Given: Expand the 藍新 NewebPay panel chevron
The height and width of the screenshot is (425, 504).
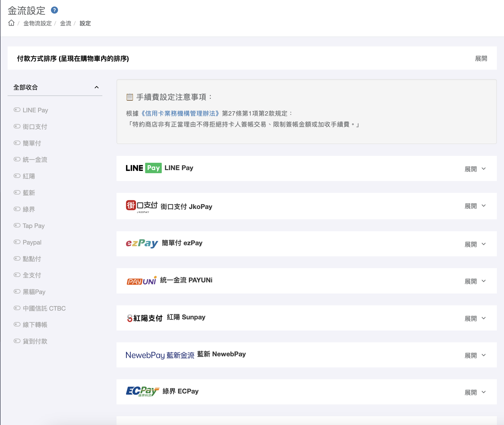Looking at the screenshot, I should [484, 355].
